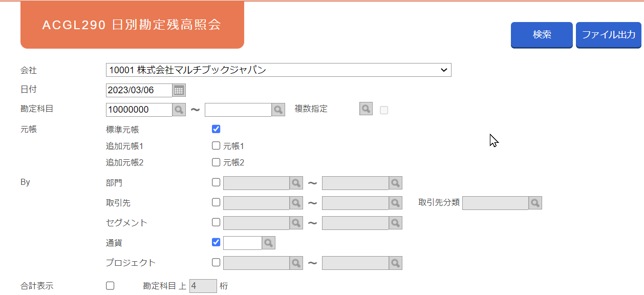This screenshot has height=295, width=644.
Task: Focus the 通貨 currency input field
Action: pos(243,243)
